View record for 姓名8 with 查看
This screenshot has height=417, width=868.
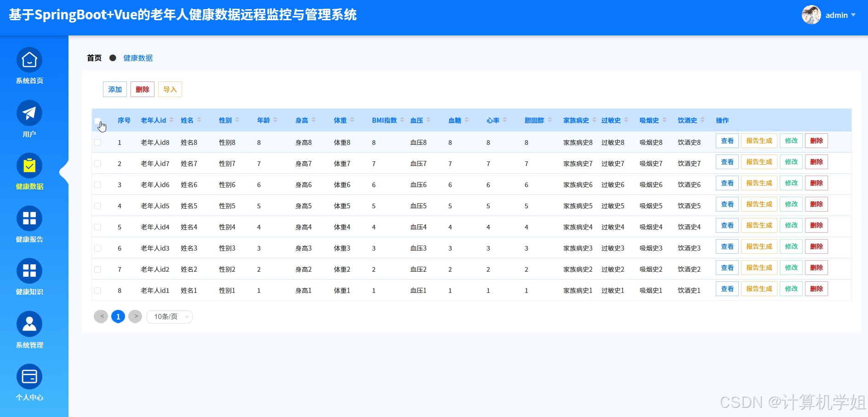click(x=727, y=141)
